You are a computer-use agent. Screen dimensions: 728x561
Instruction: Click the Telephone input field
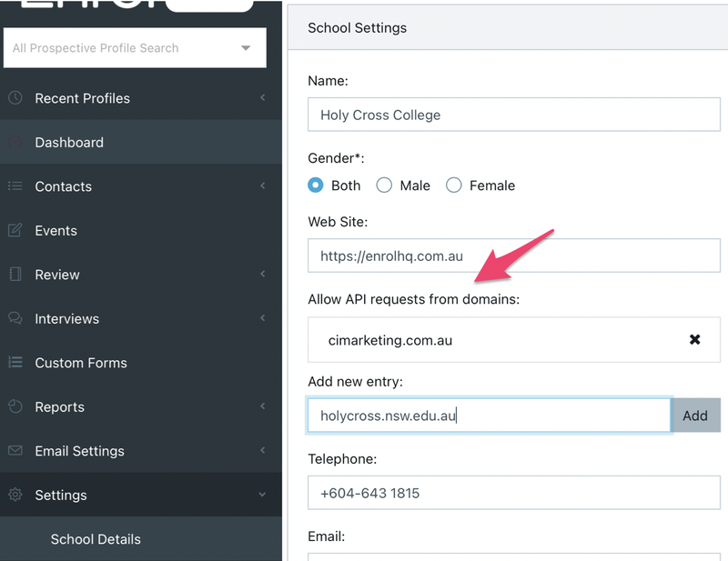click(x=514, y=494)
